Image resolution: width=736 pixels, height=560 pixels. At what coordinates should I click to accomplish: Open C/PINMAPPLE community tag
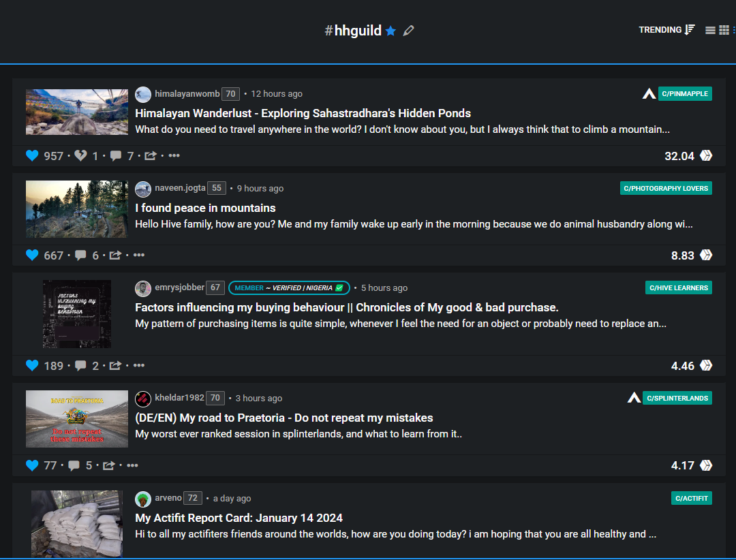coord(685,93)
